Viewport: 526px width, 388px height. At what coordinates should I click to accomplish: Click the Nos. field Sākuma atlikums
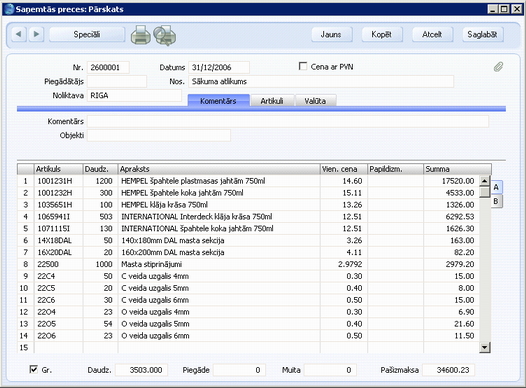321,81
